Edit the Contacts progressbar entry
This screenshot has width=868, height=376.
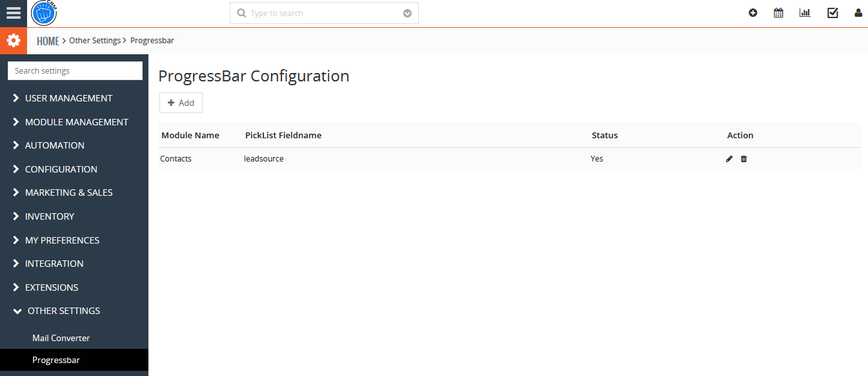[729, 159]
